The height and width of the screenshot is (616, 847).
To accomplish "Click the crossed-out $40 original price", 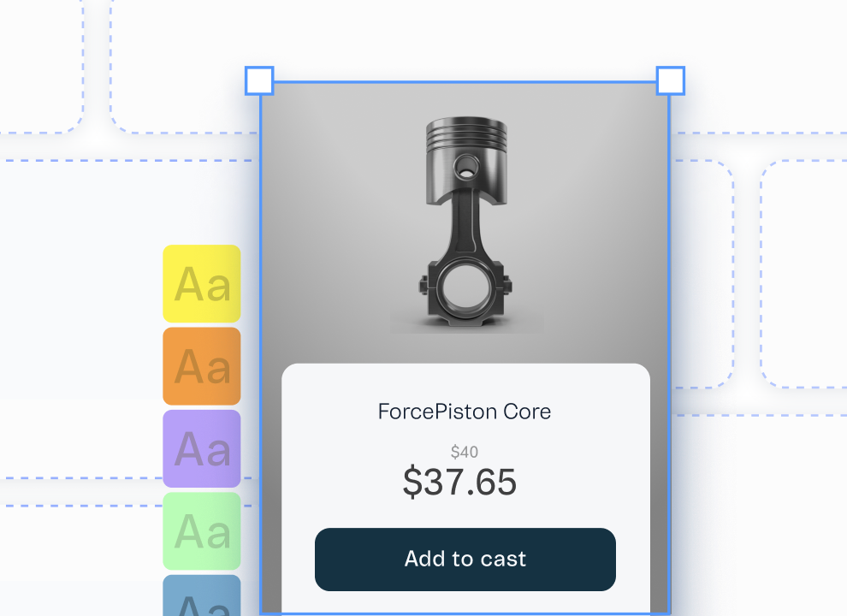I will click(465, 452).
